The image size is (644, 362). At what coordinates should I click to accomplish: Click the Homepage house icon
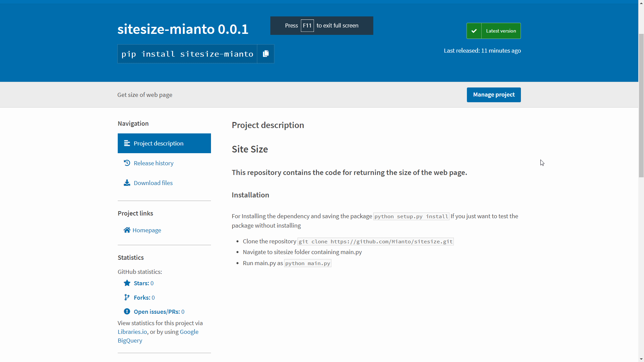pos(127,230)
